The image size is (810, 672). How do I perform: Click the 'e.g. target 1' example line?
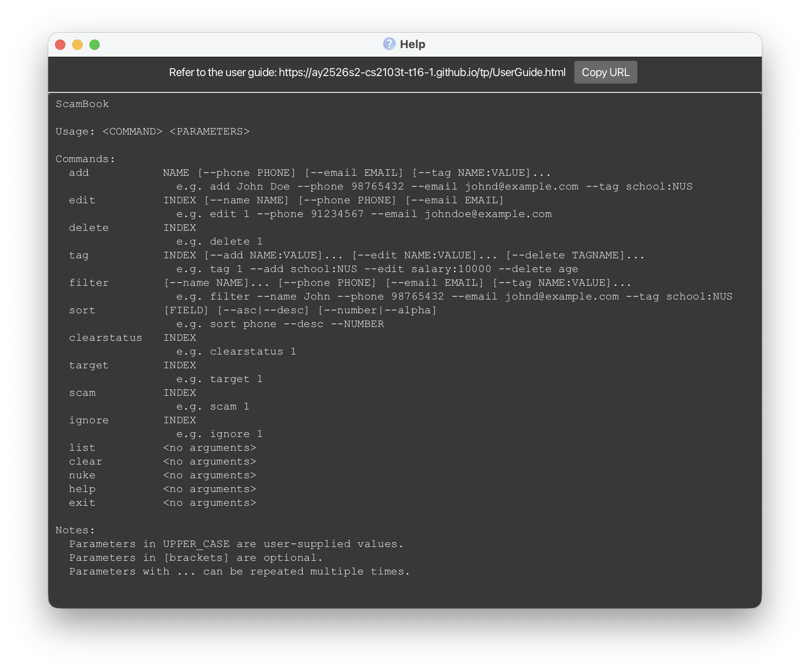219,379
